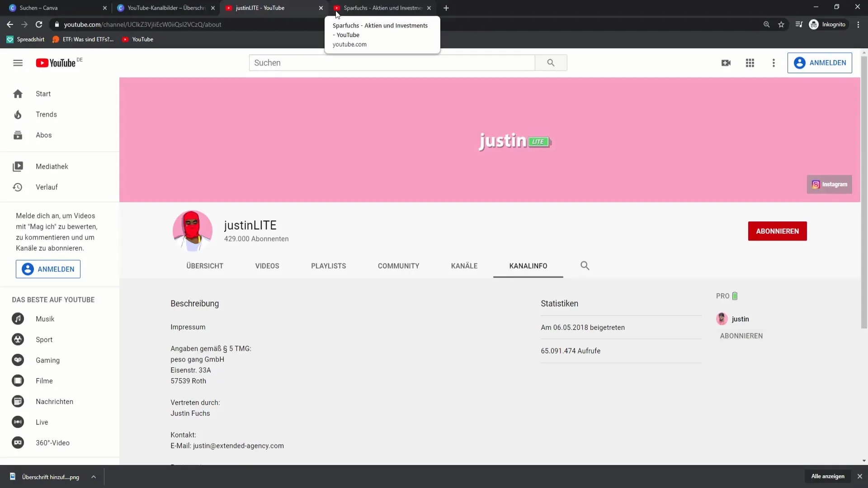The width and height of the screenshot is (868, 488).
Task: Click Alle anzeigen in downloads bar
Action: coord(827,476)
